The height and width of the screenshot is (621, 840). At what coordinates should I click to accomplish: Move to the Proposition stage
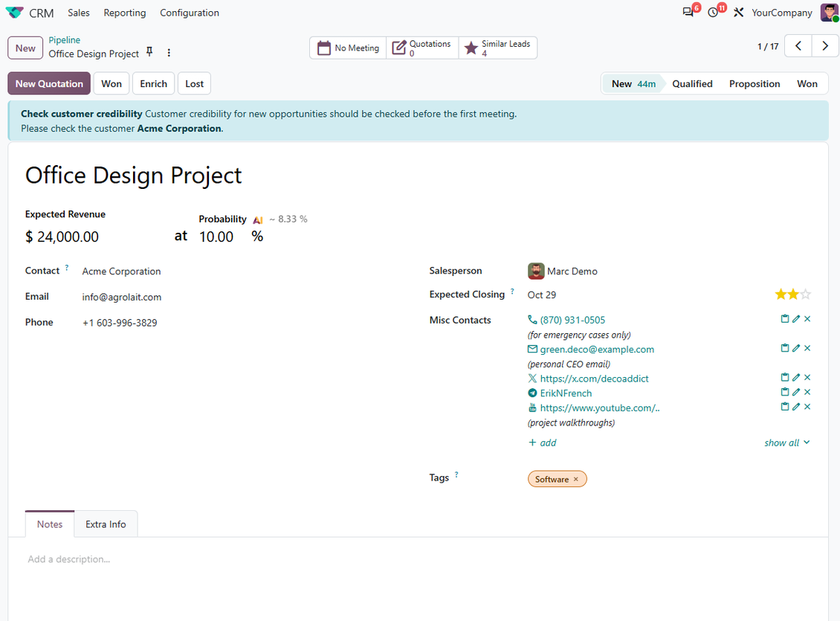click(x=755, y=83)
